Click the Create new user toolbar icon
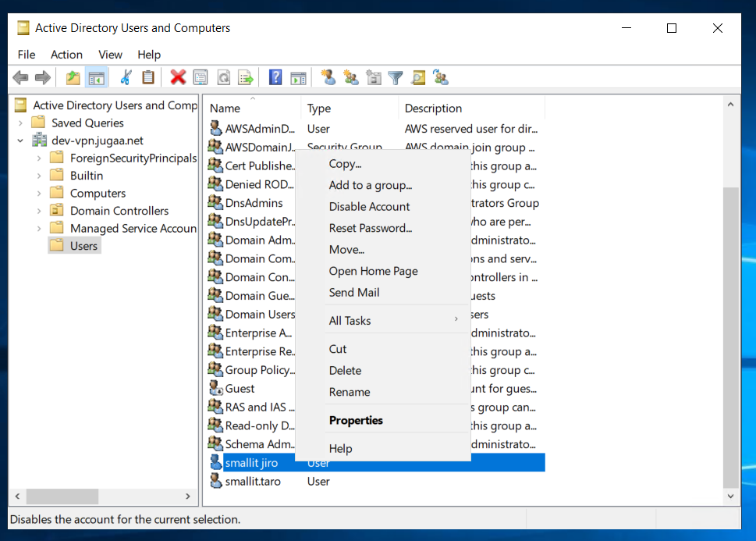 328,77
